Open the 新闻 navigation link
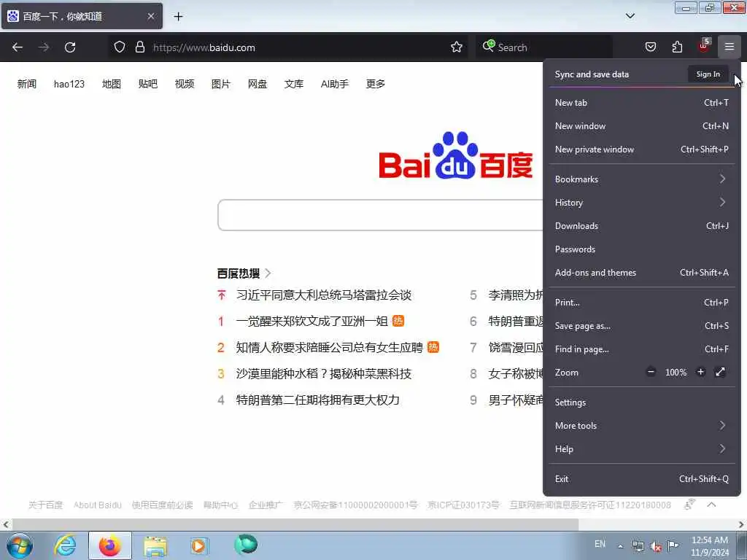Image resolution: width=747 pixels, height=560 pixels. pos(27,84)
